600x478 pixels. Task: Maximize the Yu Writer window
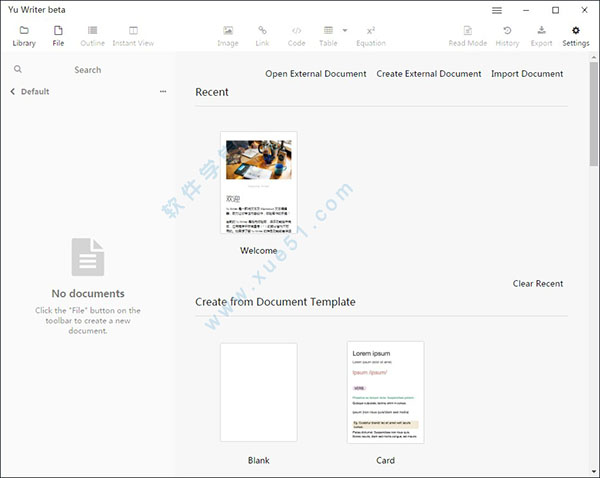tap(555, 10)
